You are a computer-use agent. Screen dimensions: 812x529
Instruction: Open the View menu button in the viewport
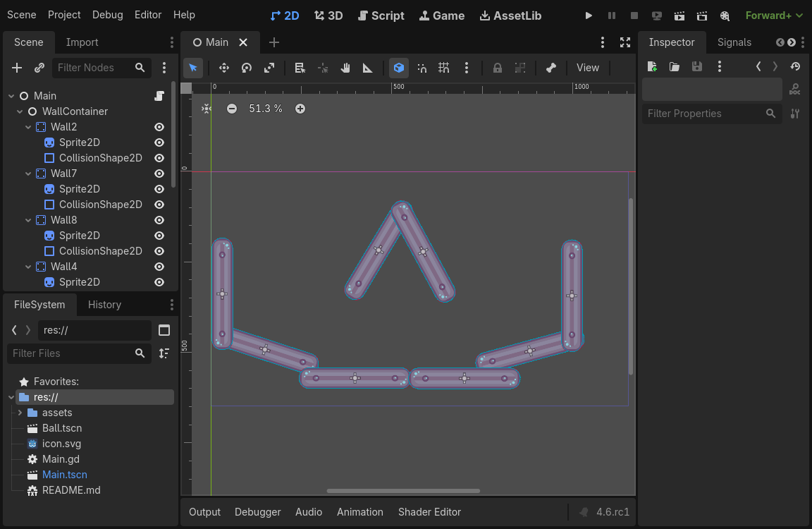[587, 68]
